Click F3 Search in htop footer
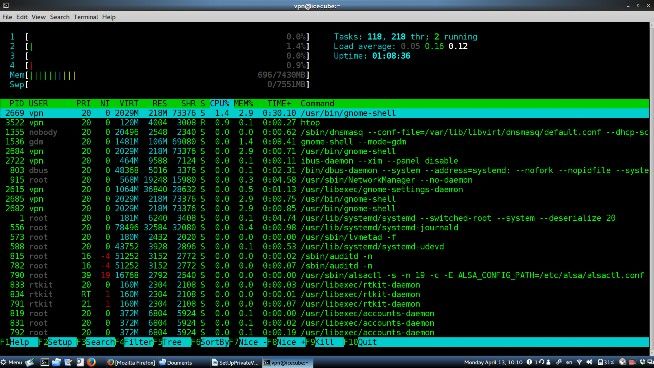The image size is (654, 368). (96, 342)
